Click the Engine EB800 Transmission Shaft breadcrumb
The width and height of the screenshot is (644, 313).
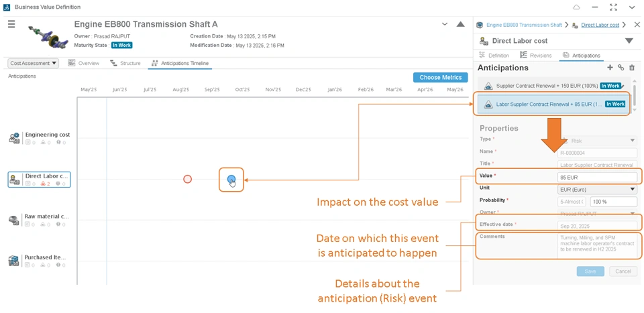pos(524,25)
